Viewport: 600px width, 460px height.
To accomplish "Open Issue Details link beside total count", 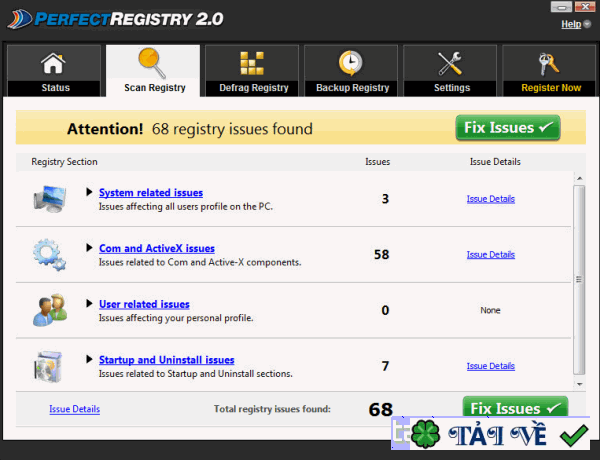I will 75,409.
